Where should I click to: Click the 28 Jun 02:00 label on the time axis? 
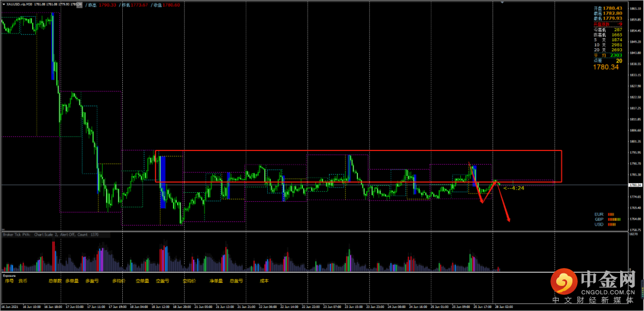504,306
